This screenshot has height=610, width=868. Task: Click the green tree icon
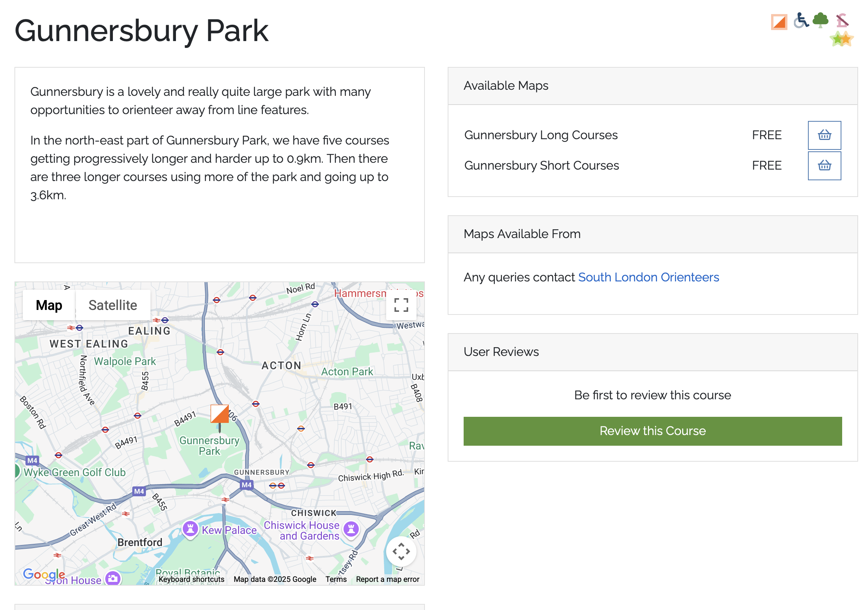pos(820,20)
